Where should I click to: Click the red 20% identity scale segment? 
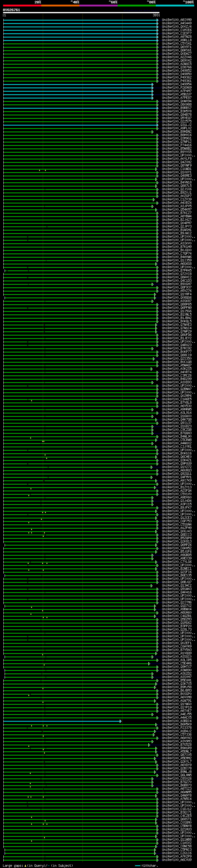(22, 6)
